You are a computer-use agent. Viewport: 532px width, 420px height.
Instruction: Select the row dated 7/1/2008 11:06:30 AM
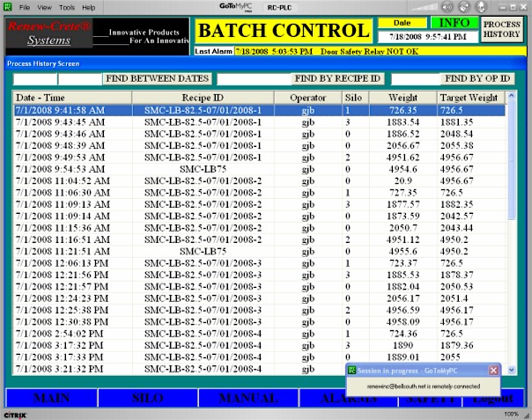tap(260, 193)
